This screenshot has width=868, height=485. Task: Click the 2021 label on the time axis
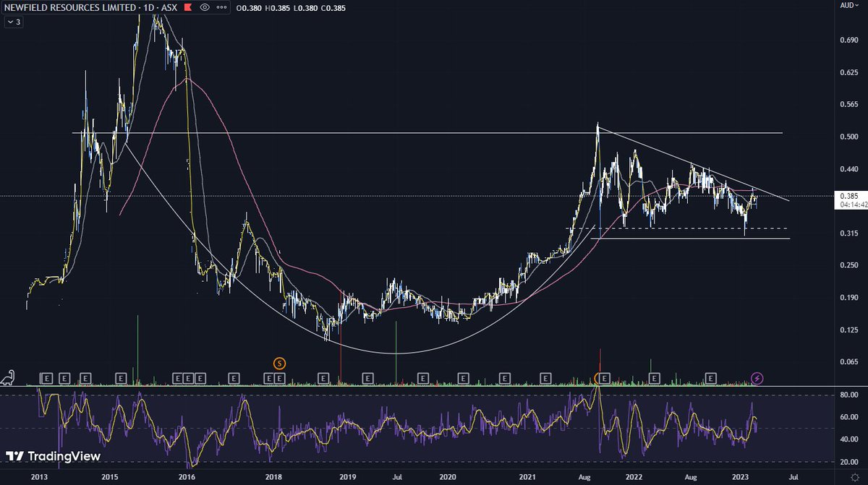coord(528,477)
